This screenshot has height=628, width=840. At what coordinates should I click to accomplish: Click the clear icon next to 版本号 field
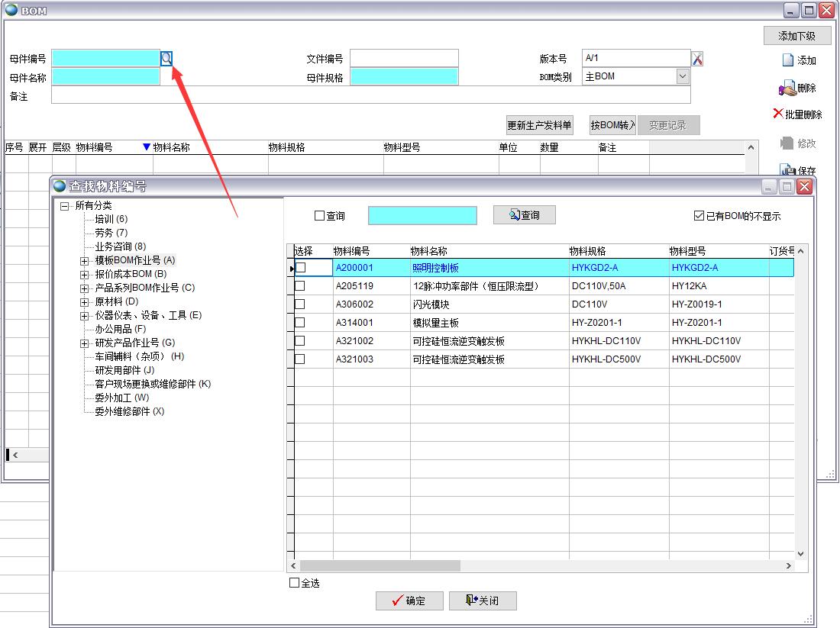pos(697,59)
